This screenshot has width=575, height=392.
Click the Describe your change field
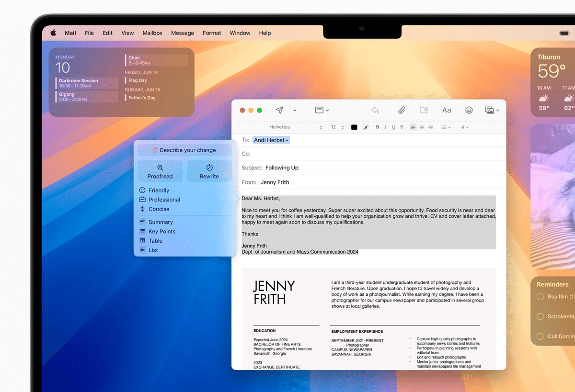(x=185, y=149)
